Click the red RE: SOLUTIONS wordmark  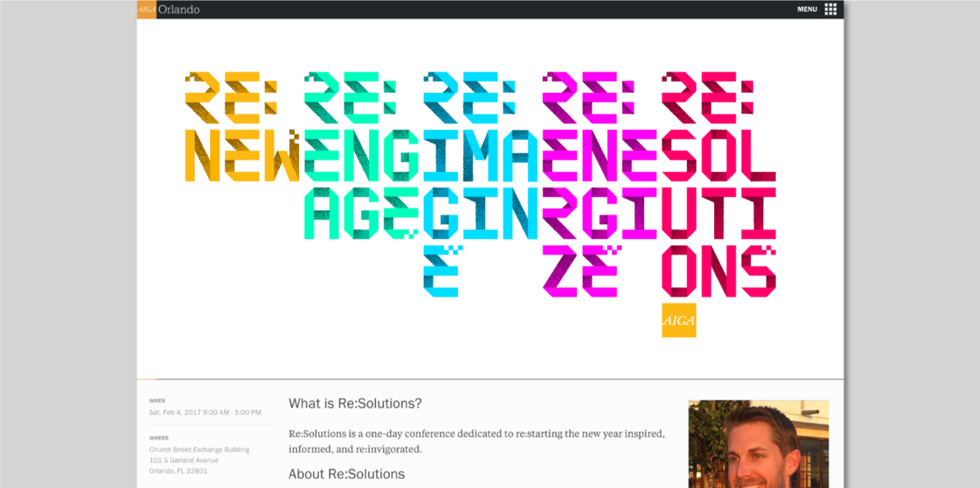tap(719, 183)
